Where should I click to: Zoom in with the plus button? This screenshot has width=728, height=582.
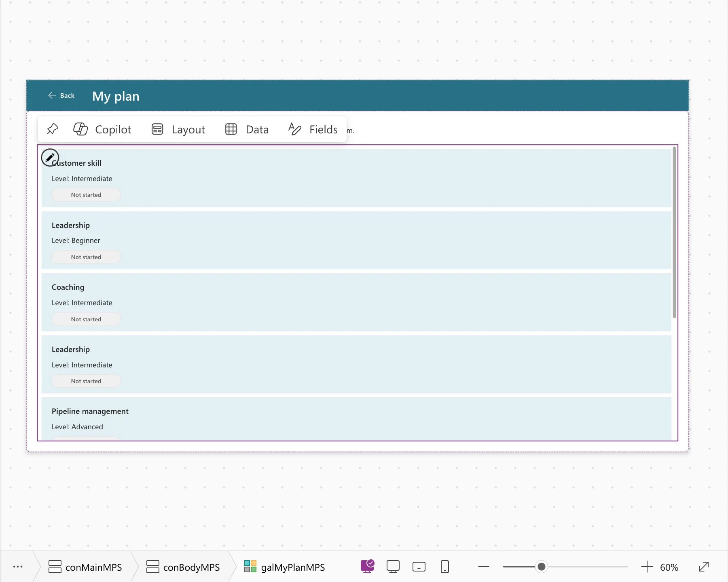point(647,567)
